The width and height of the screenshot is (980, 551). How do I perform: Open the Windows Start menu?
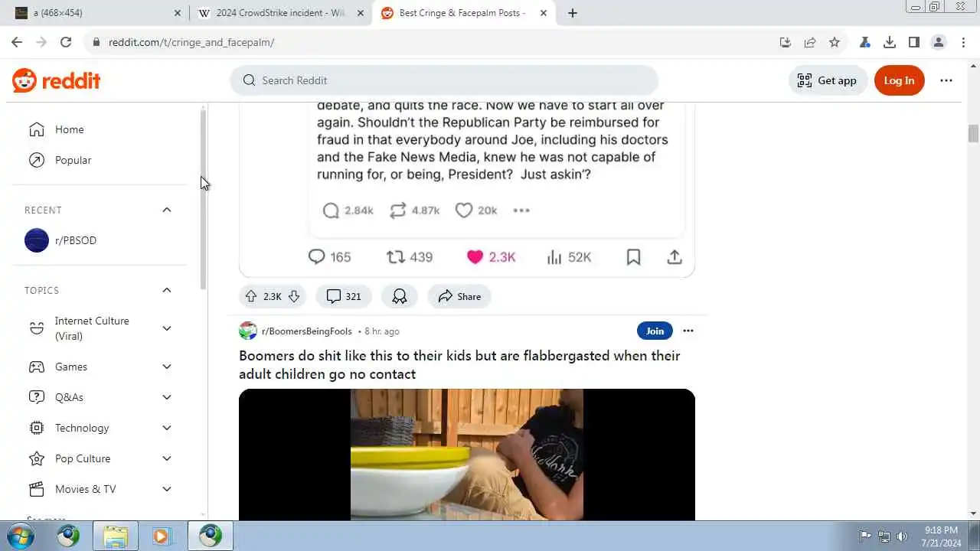point(20,536)
